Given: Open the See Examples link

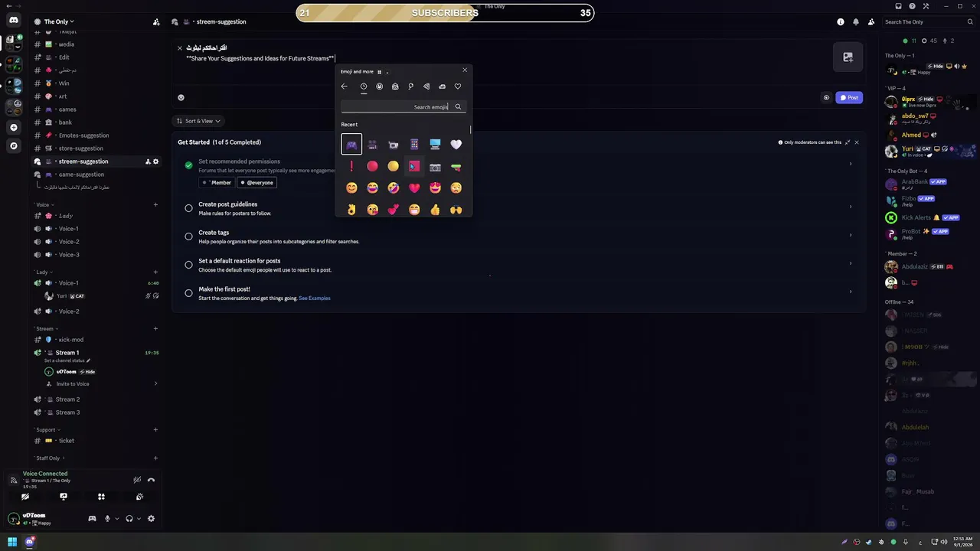Looking at the screenshot, I should [x=315, y=298].
